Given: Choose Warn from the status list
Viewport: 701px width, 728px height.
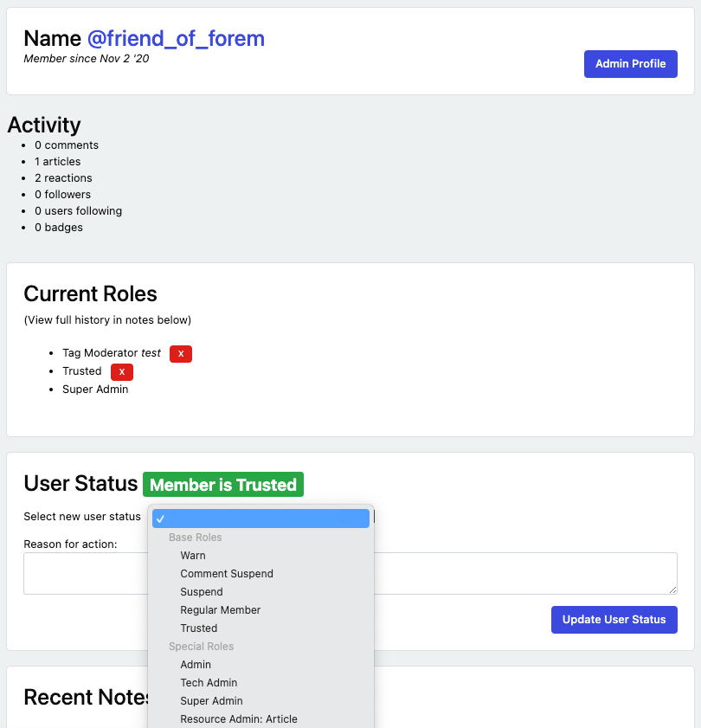Looking at the screenshot, I should pyautogui.click(x=193, y=556).
